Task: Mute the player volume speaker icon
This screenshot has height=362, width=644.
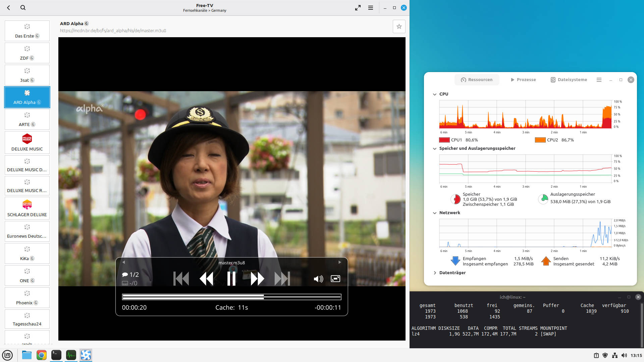Action: (318, 279)
